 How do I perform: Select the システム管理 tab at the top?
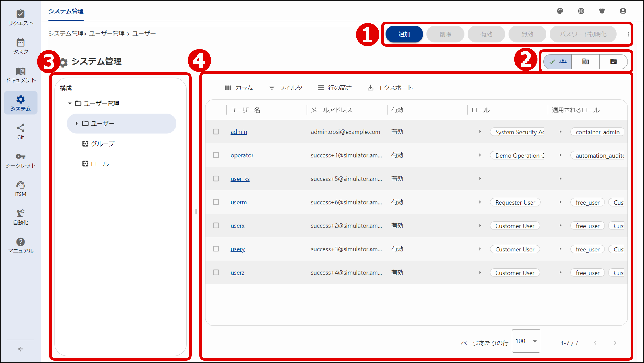(x=66, y=11)
